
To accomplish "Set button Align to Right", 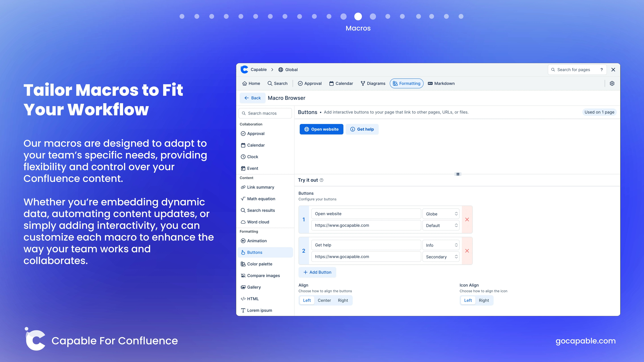I will (343, 300).
